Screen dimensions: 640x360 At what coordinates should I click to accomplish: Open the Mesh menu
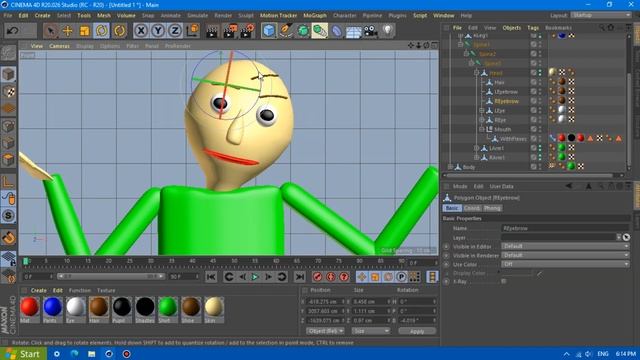click(x=104, y=16)
